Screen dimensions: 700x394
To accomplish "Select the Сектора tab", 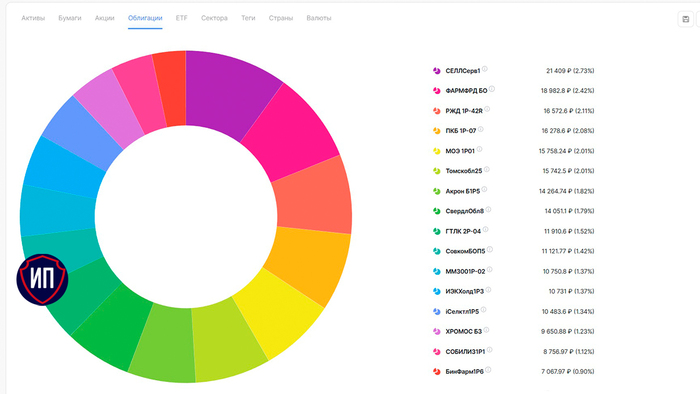I will pyautogui.click(x=214, y=18).
